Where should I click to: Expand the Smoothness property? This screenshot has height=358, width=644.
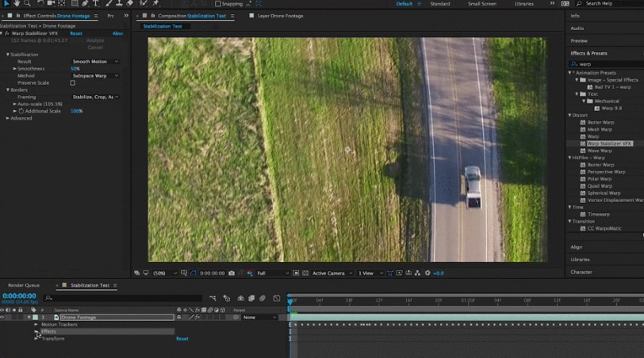[x=15, y=69]
